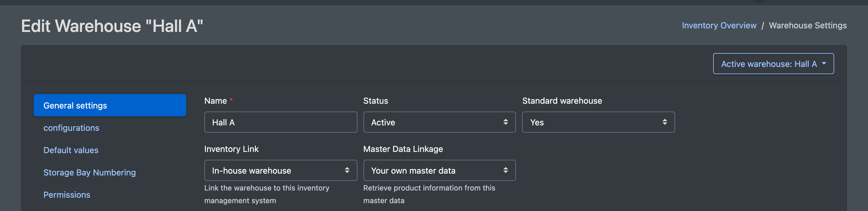
Task: Click the Standard warehouse label
Action: click(562, 101)
